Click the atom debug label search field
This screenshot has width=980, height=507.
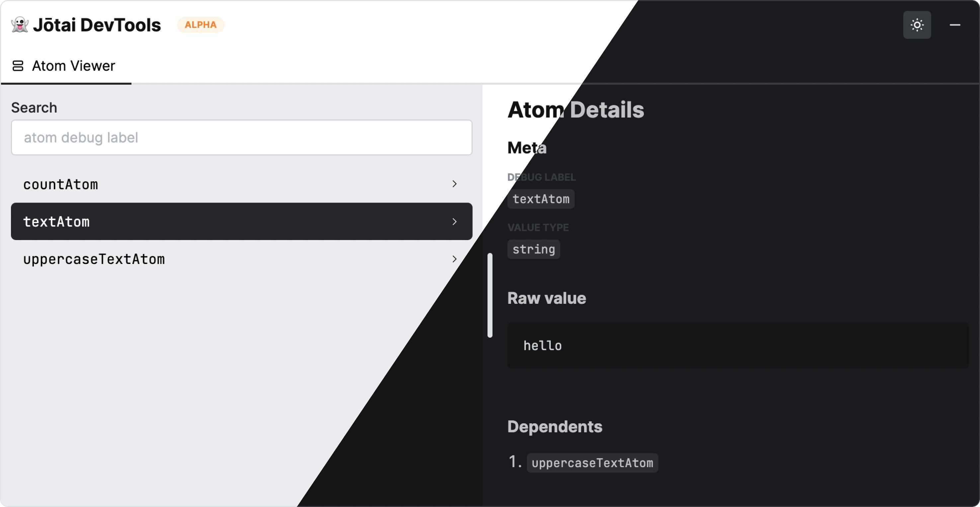click(242, 137)
